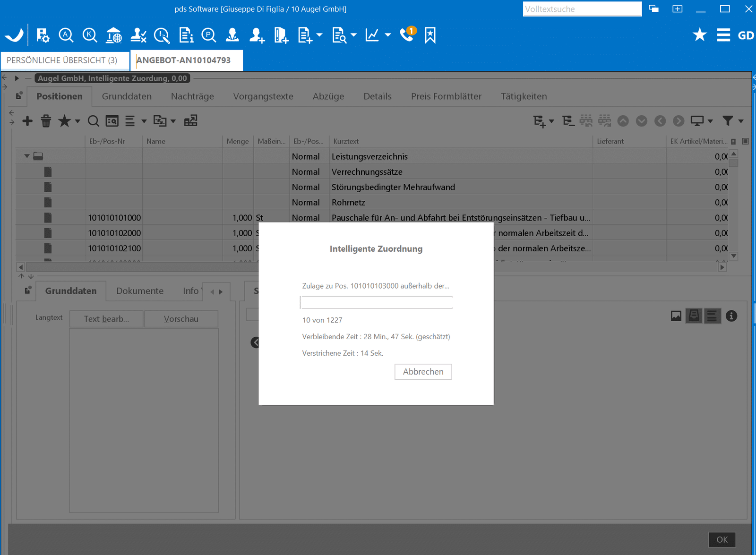
Task: Click the phone calls icon with notification badge
Action: point(407,35)
